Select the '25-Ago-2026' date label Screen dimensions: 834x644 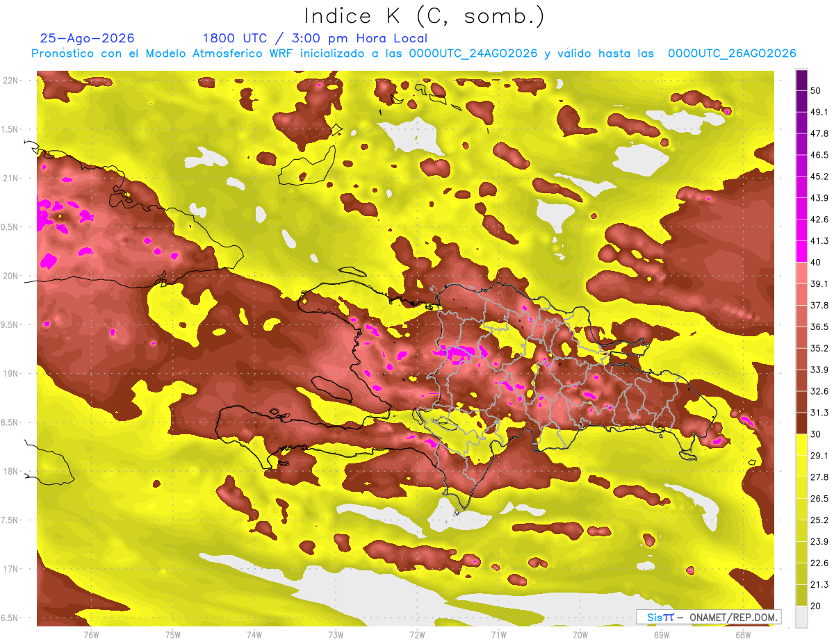click(x=88, y=38)
